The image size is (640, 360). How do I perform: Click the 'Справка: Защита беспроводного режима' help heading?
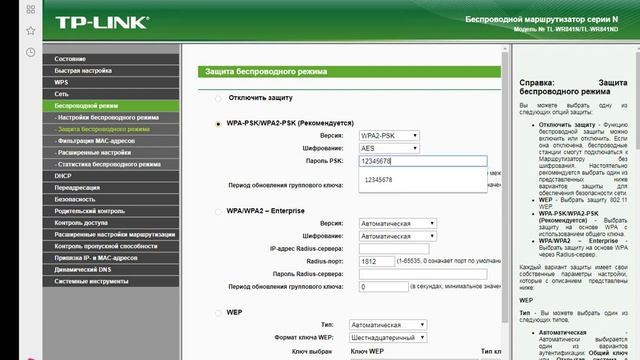pos(573,87)
